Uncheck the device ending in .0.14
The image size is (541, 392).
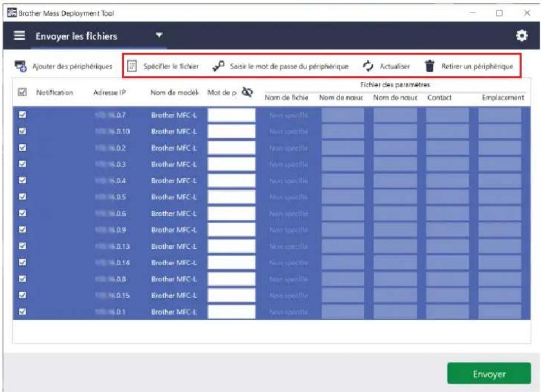(22, 263)
